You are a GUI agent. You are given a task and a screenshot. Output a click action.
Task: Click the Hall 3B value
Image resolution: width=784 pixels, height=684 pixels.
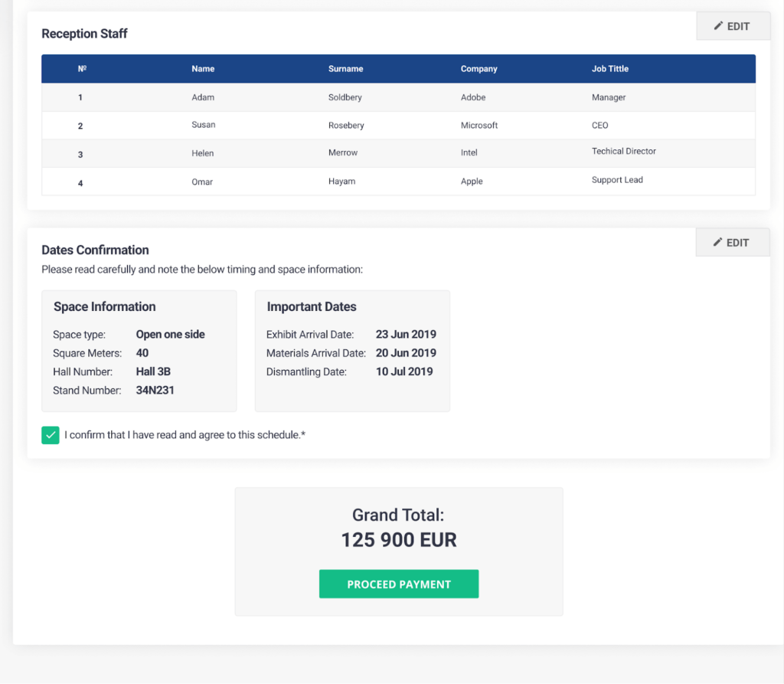[153, 371]
